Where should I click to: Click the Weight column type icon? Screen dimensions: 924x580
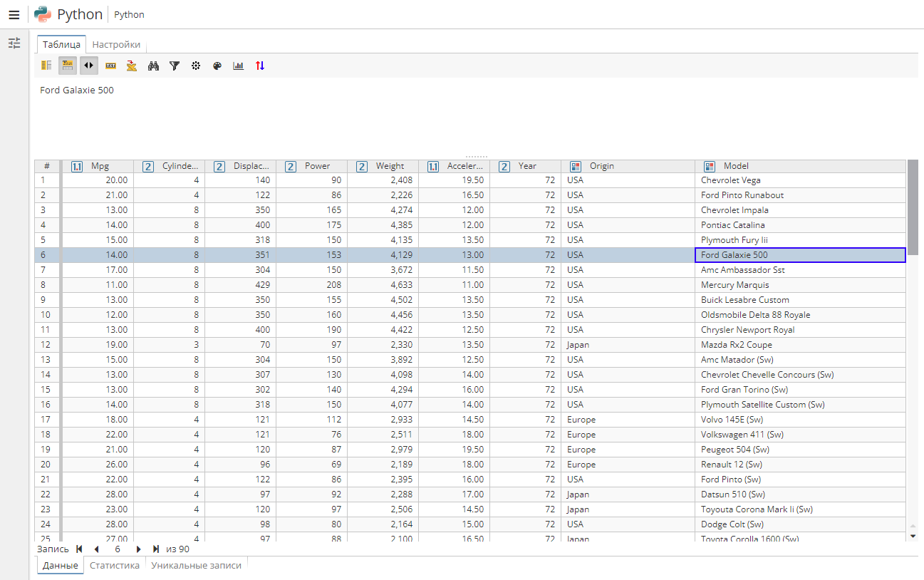click(x=362, y=167)
